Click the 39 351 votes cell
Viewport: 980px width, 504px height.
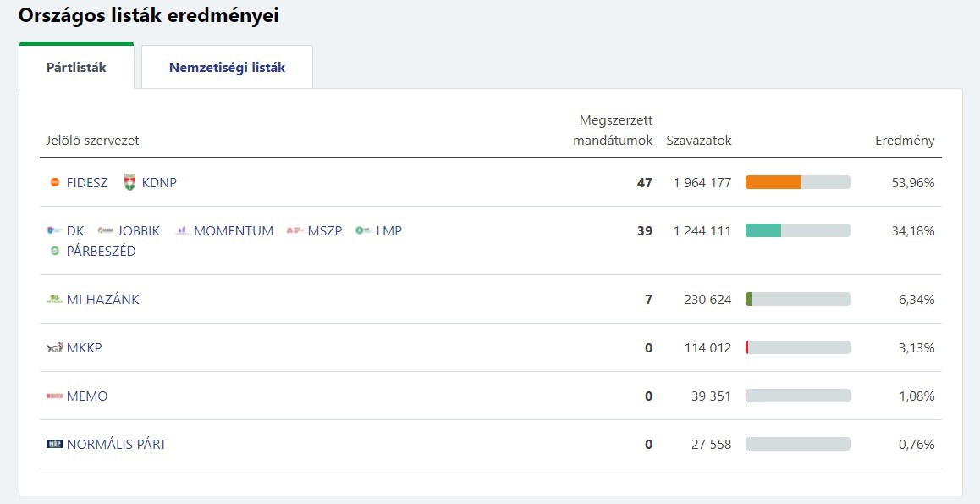click(x=711, y=396)
